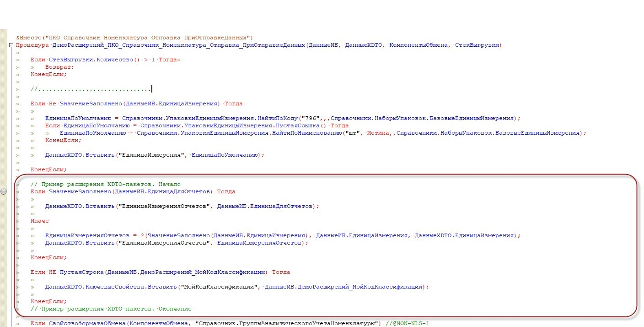Place cursor on СтекВыгрузки.Количество() condition
Viewport: 644px width, 327px height.
(x=108, y=60)
